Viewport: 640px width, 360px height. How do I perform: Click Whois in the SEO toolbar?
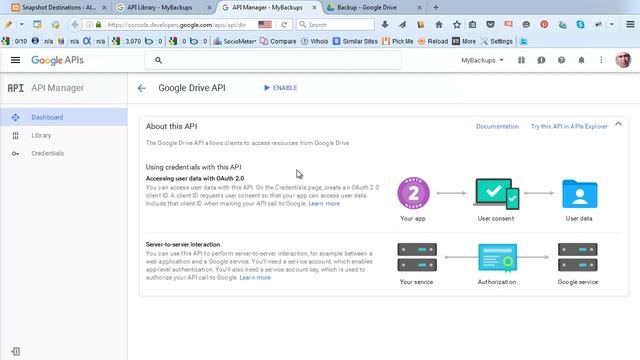(x=314, y=41)
